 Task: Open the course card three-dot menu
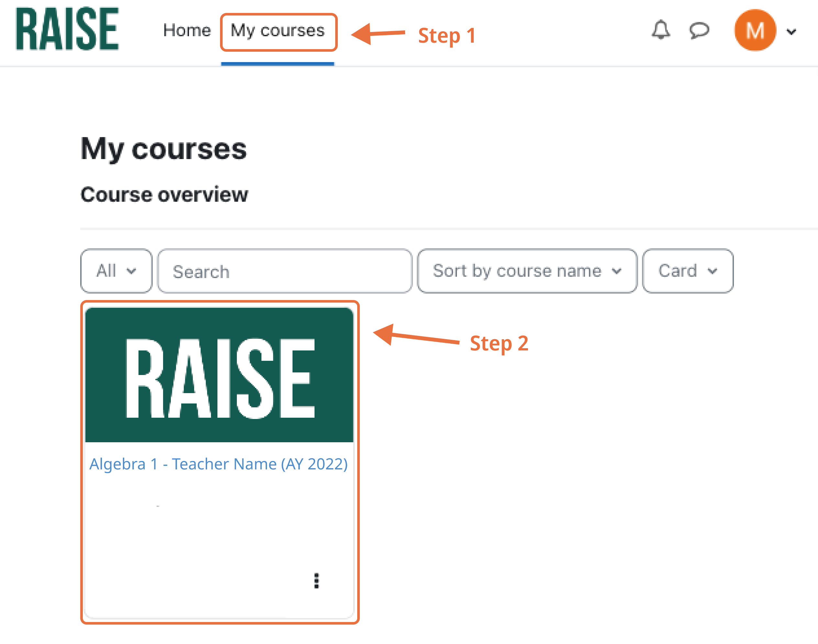tap(316, 581)
